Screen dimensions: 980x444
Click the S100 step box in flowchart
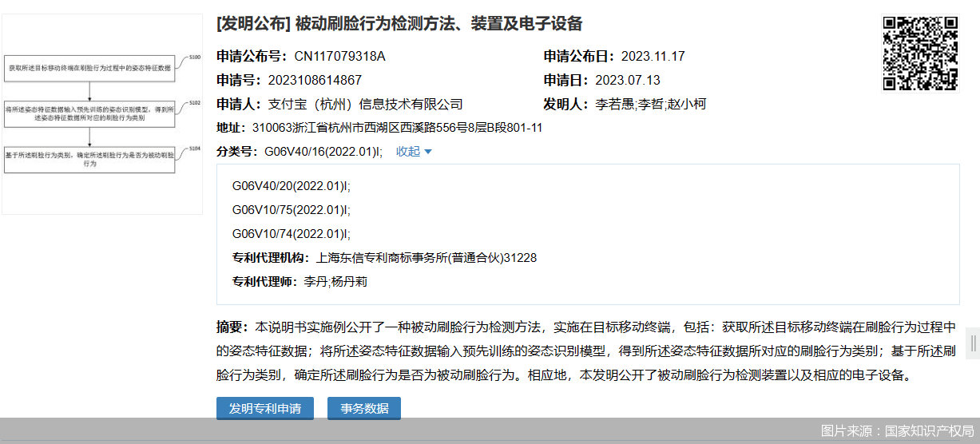[89, 68]
